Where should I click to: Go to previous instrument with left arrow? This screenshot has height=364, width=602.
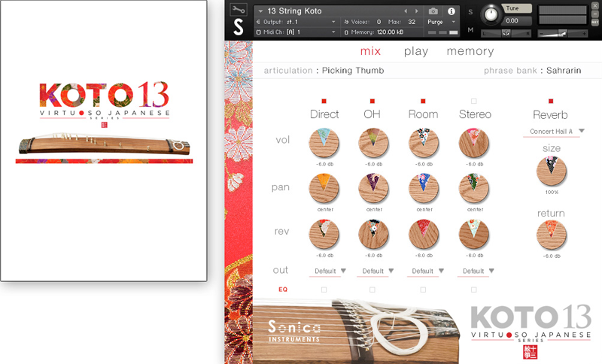[x=406, y=11]
